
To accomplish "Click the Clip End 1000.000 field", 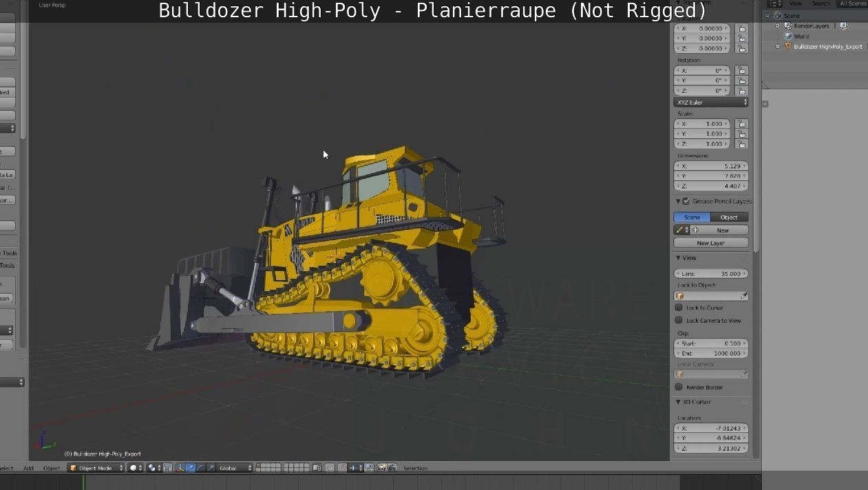I will (x=711, y=353).
